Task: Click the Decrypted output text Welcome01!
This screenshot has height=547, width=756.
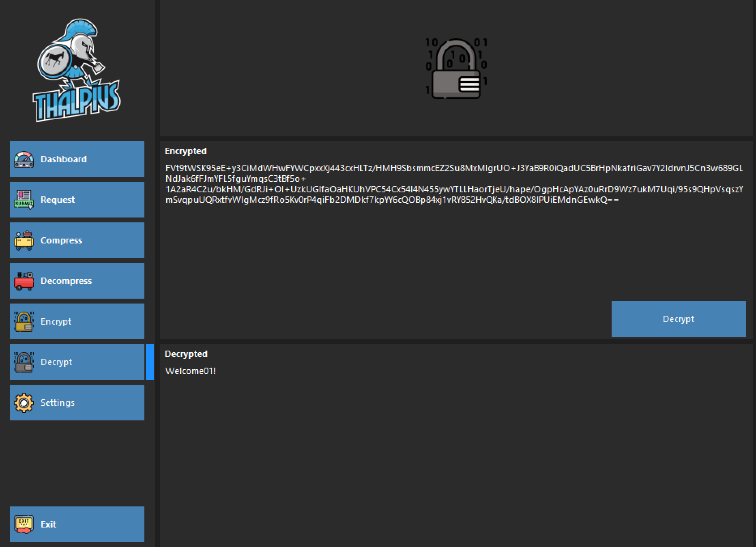Action: (191, 371)
